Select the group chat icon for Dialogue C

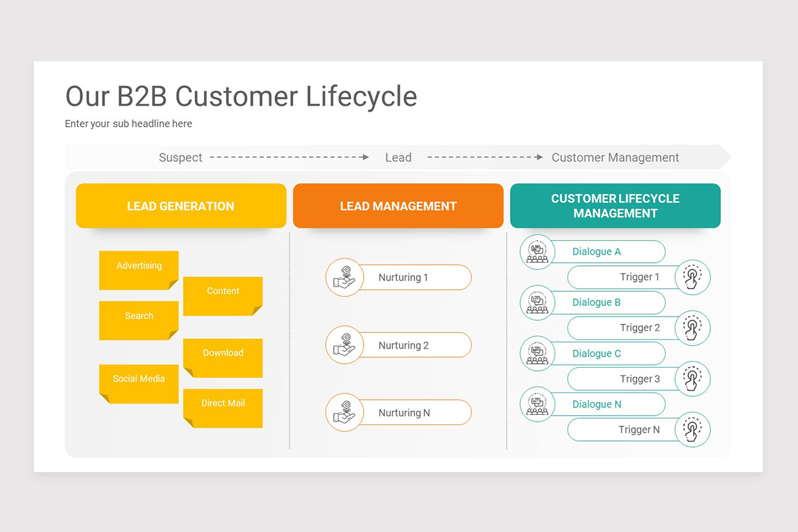(537, 354)
